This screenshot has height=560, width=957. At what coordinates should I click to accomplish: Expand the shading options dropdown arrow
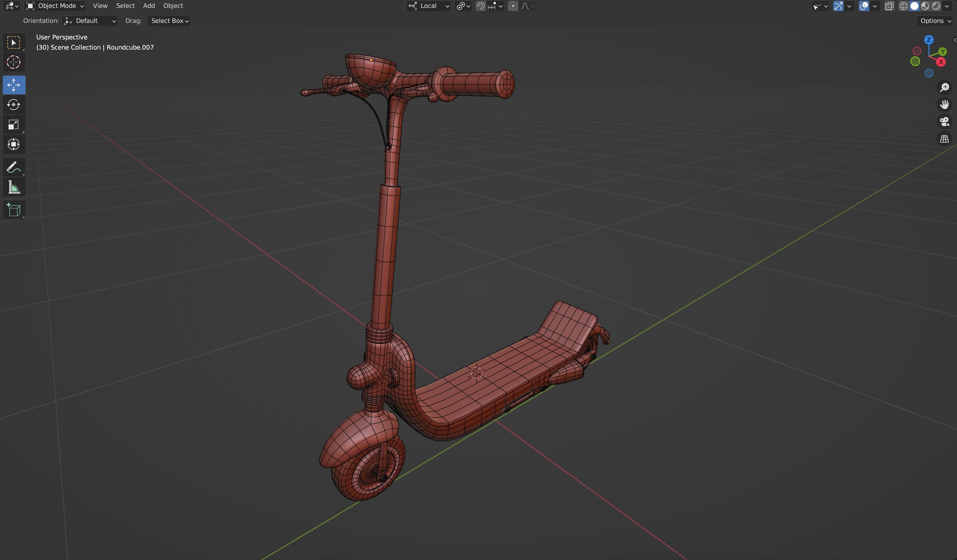tap(947, 6)
